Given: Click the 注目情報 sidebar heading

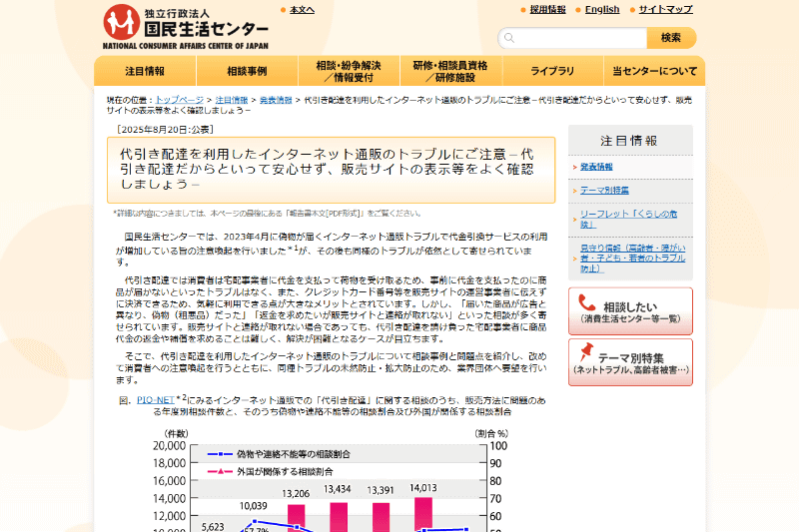Looking at the screenshot, I should (x=629, y=141).
